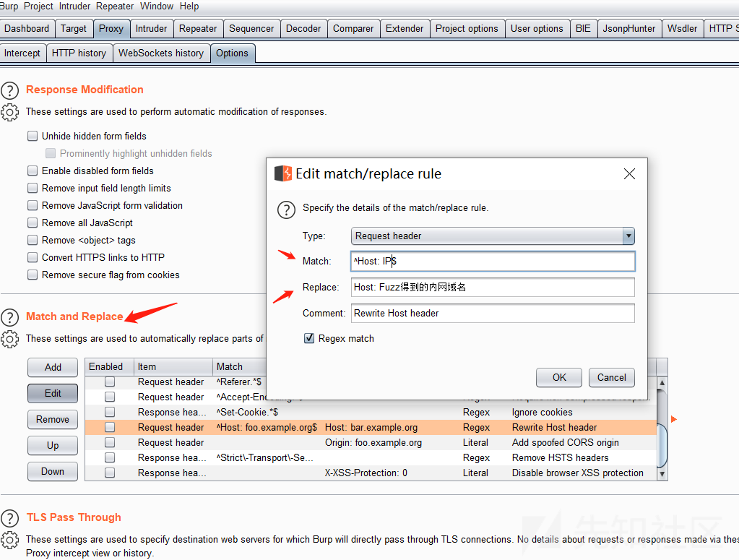The width and height of the screenshot is (739, 560).
Task: Open help for Response Modification section
Action: 10,90
